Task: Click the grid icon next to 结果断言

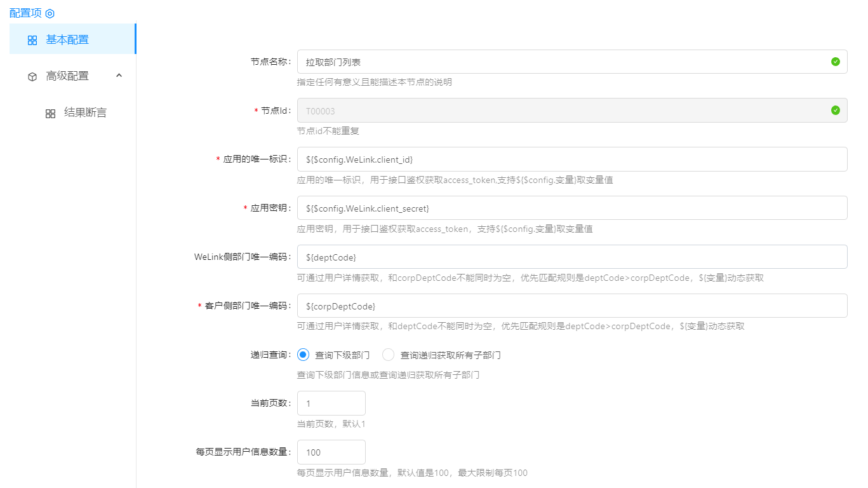Action: [51, 113]
